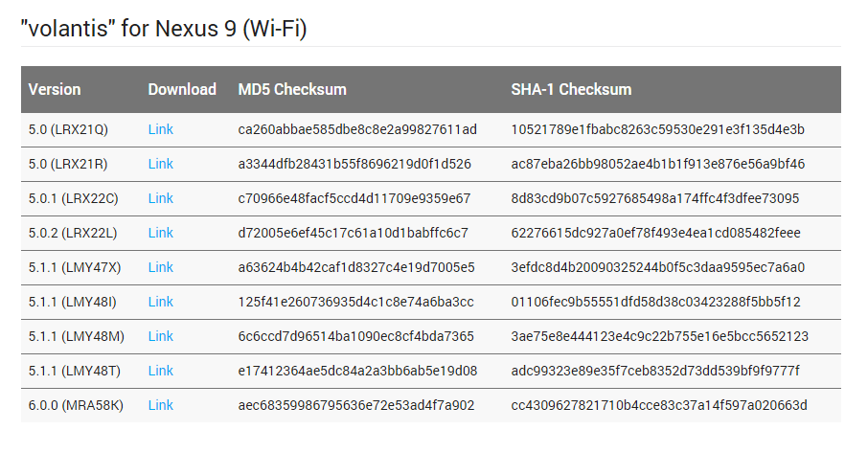Click the 5.0.2 (LRX22L) version cell
868x453 pixels.
[73, 233]
